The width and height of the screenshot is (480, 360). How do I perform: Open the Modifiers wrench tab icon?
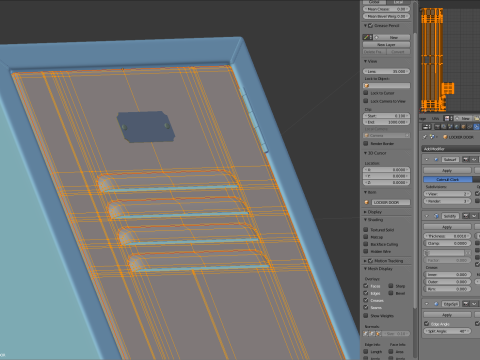tap(476, 127)
